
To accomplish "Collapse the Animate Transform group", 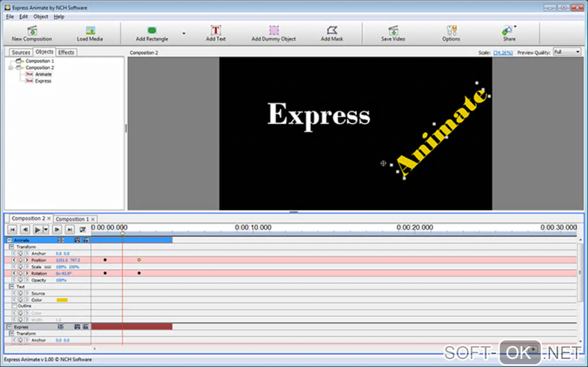I will [x=12, y=247].
